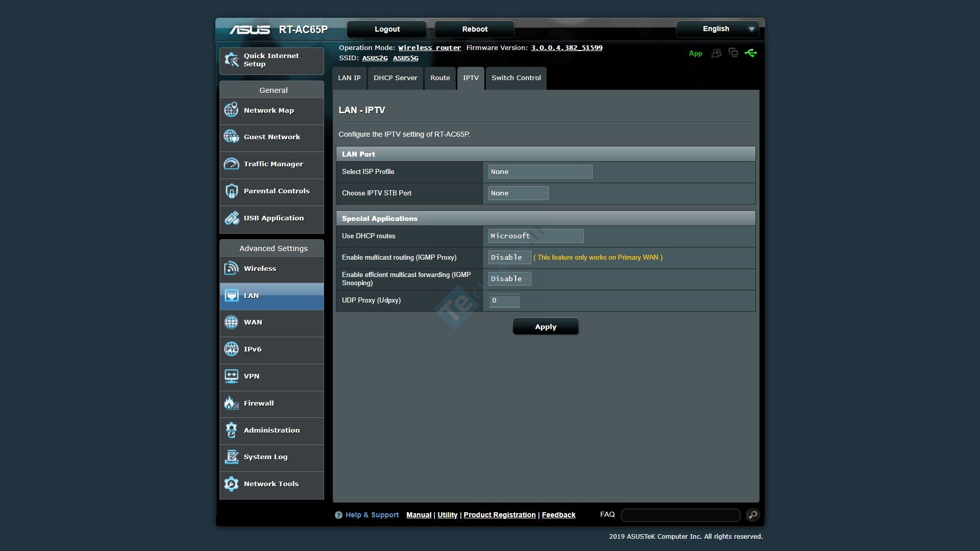980x551 pixels.
Task: Open the ASUS5G SSID link
Action: (x=406, y=58)
